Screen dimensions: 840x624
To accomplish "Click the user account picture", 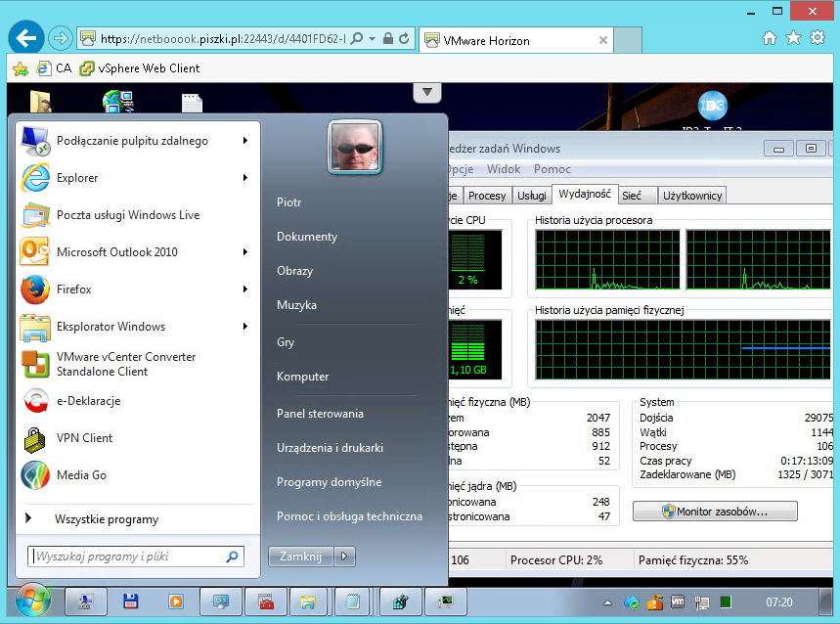I will pyautogui.click(x=354, y=147).
